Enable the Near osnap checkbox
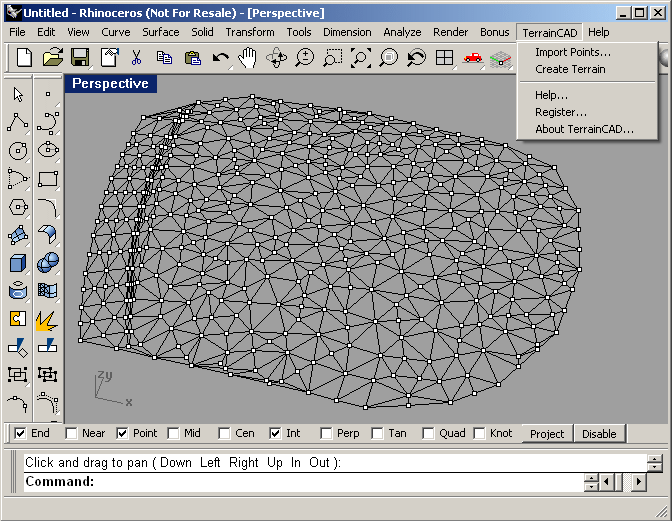This screenshot has width=672, height=521. pyautogui.click(x=71, y=433)
